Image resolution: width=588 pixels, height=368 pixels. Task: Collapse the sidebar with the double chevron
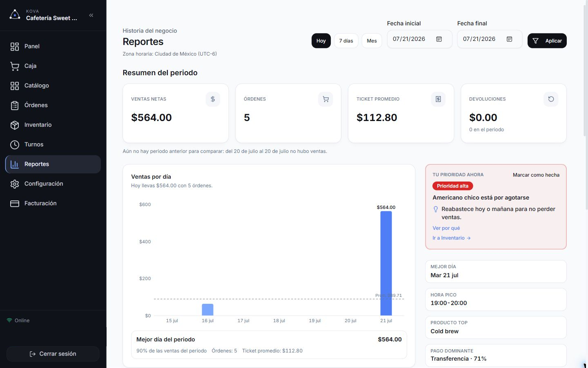91,15
